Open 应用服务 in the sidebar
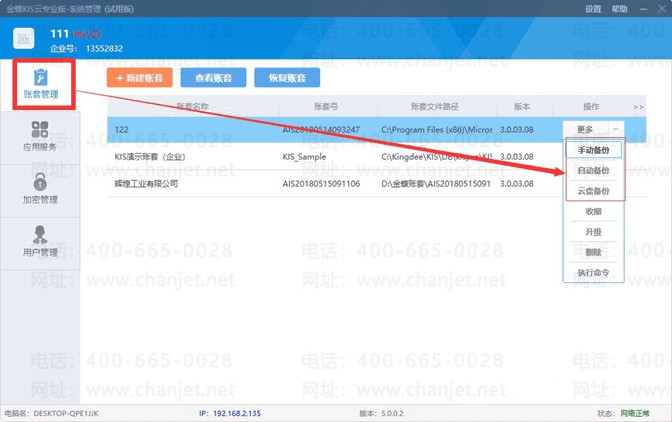672x422 pixels. [x=40, y=138]
